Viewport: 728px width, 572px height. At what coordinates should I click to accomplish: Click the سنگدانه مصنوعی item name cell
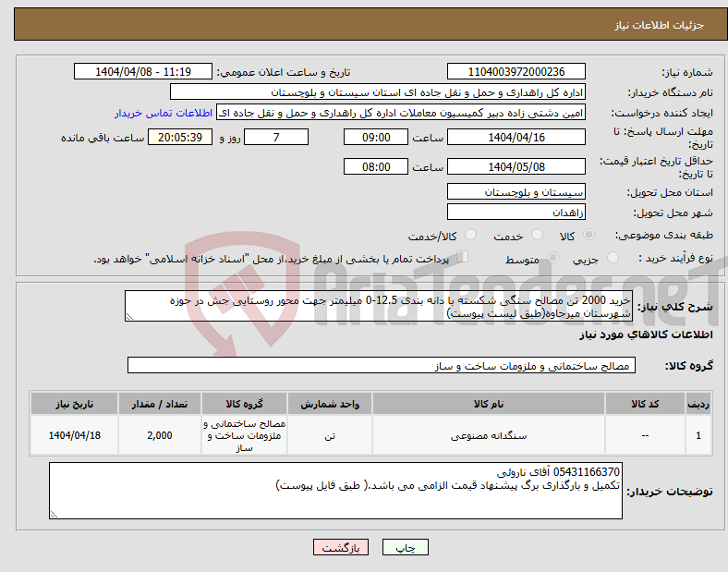[x=489, y=435]
